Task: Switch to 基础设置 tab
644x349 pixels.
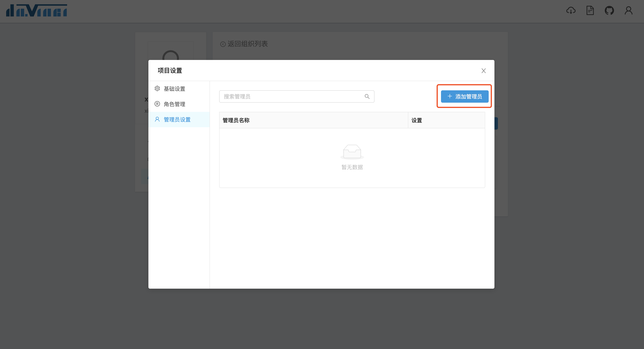Action: (x=175, y=89)
